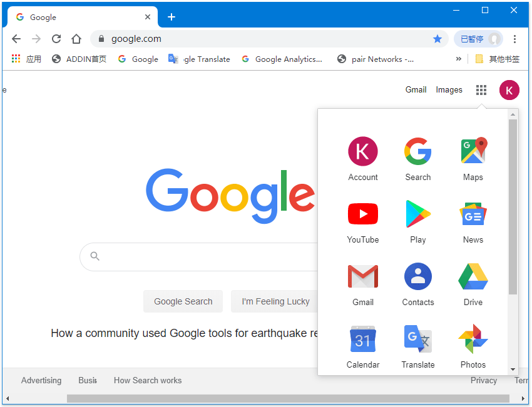Open the Google bookmark in the bookmarks bar

pos(138,59)
